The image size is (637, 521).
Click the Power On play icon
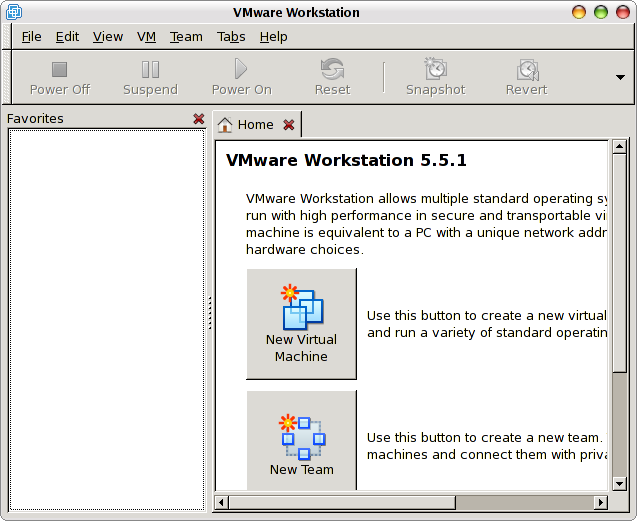[x=241, y=69]
